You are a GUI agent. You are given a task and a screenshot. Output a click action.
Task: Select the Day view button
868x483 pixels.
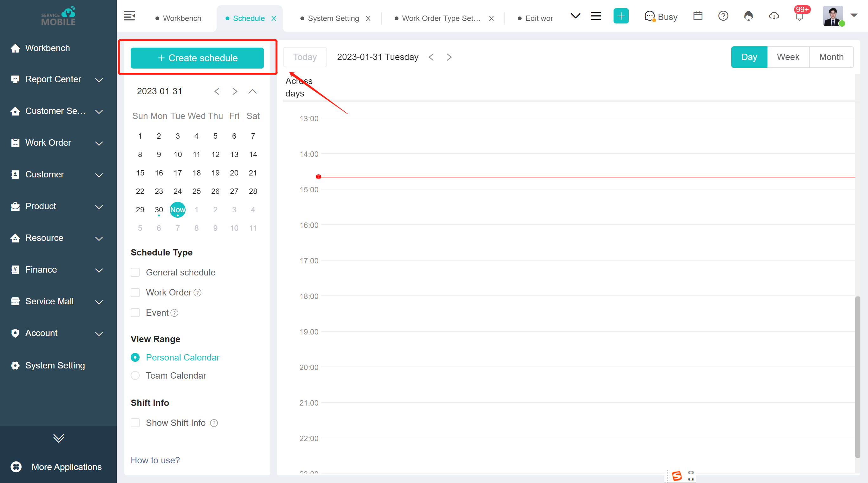(749, 57)
